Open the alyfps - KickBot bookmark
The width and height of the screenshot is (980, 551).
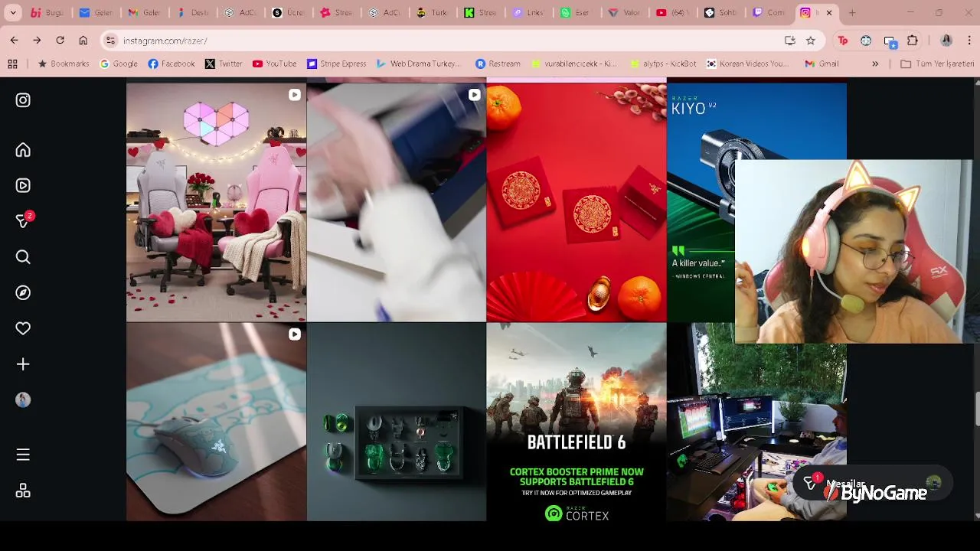click(x=662, y=64)
